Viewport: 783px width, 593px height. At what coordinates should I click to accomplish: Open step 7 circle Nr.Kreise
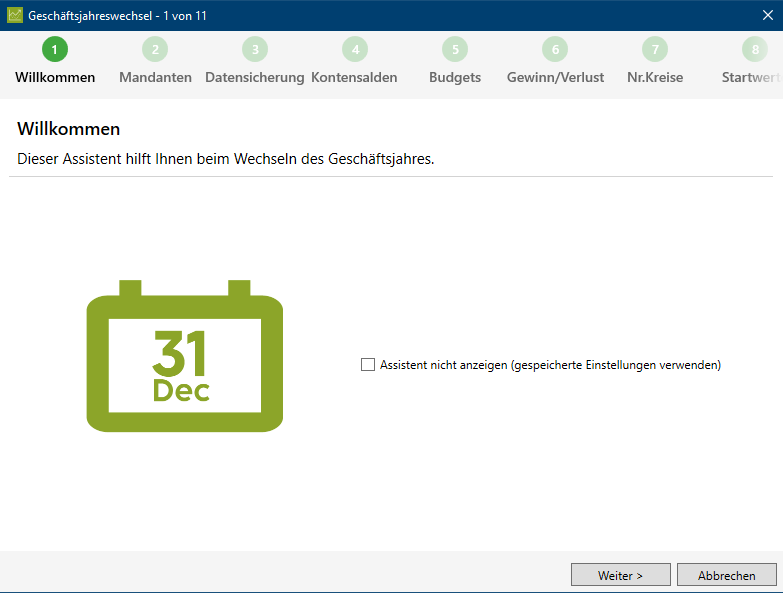click(655, 49)
